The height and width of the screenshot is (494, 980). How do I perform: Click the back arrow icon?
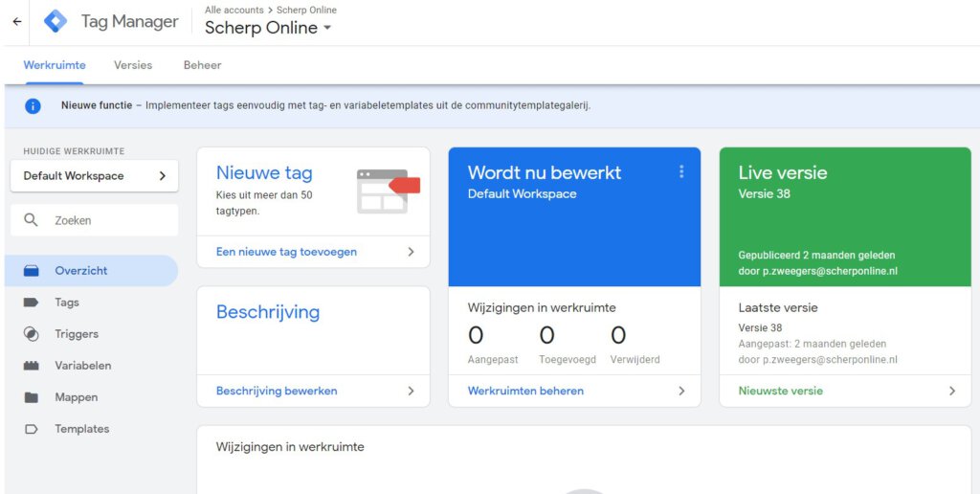[17, 22]
